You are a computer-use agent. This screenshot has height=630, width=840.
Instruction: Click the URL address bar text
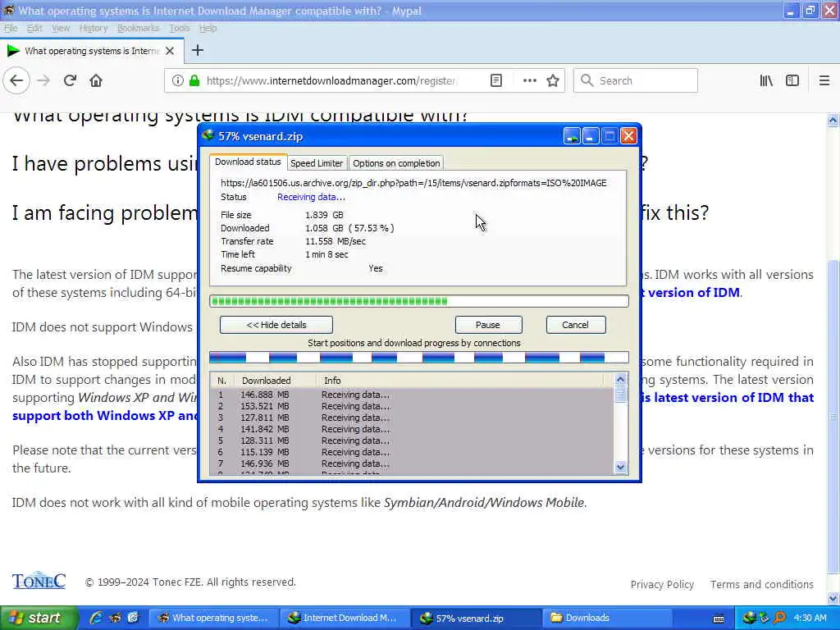coord(331,81)
